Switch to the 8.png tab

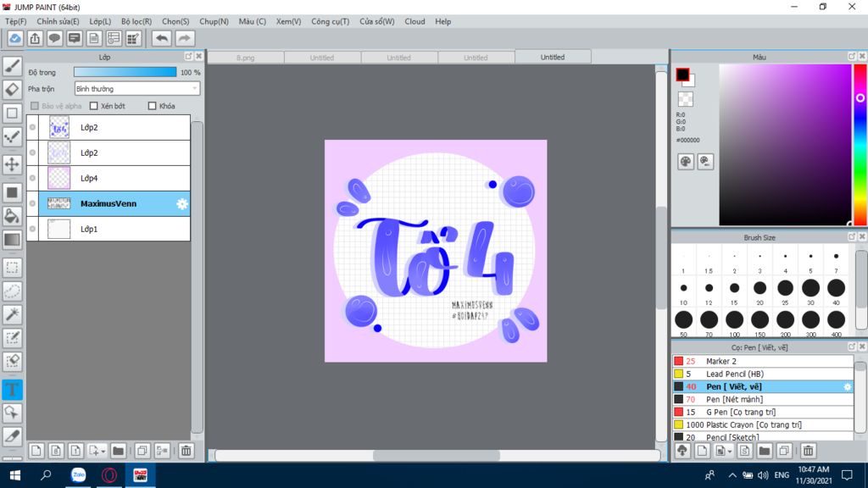246,58
